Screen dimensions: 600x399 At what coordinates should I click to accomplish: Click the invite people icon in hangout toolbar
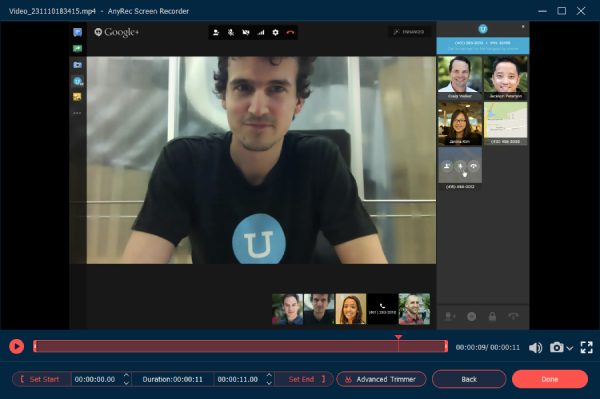click(x=216, y=33)
